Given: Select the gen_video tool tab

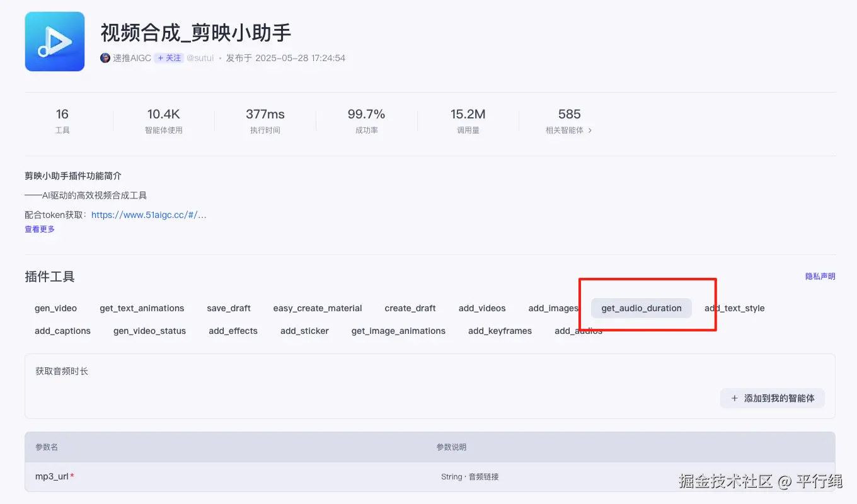Looking at the screenshot, I should (x=56, y=308).
